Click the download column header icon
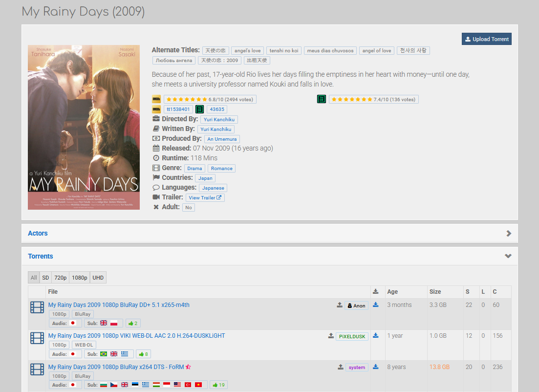The width and height of the screenshot is (539, 392). point(376,292)
